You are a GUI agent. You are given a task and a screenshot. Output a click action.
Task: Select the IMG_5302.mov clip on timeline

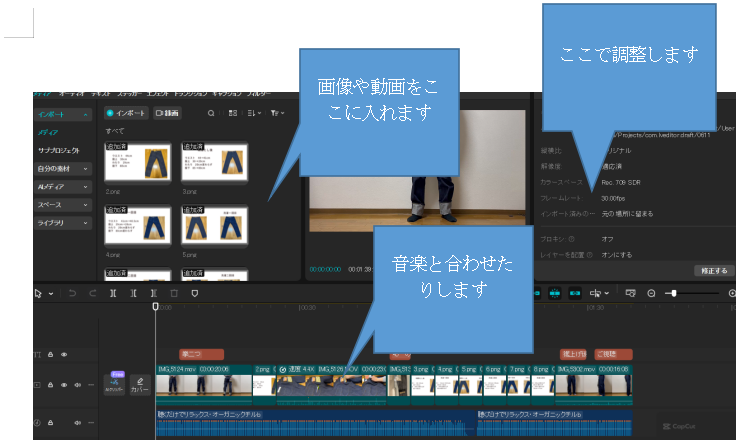coord(594,385)
